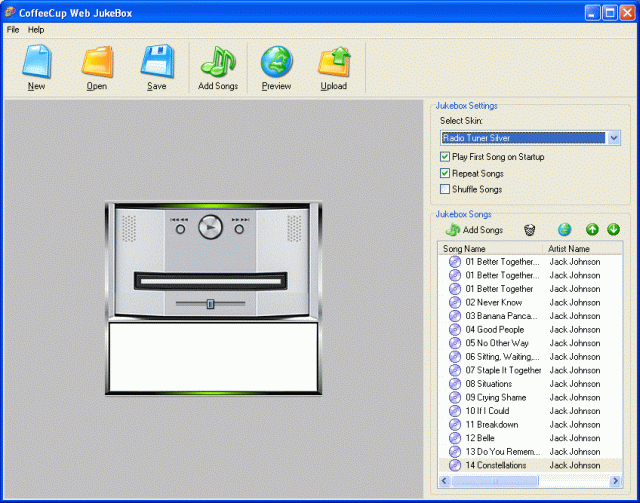
Task: Click the disc icon beside 04 Good People
Action: coord(455,329)
